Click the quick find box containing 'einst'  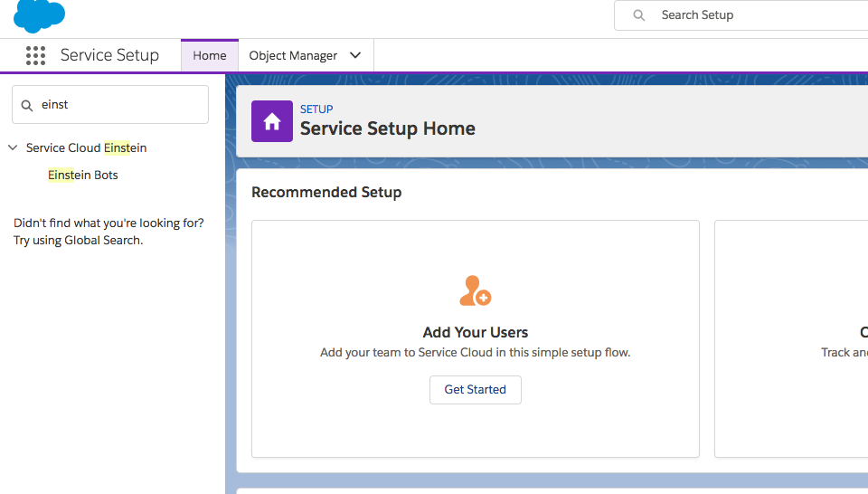(x=110, y=105)
